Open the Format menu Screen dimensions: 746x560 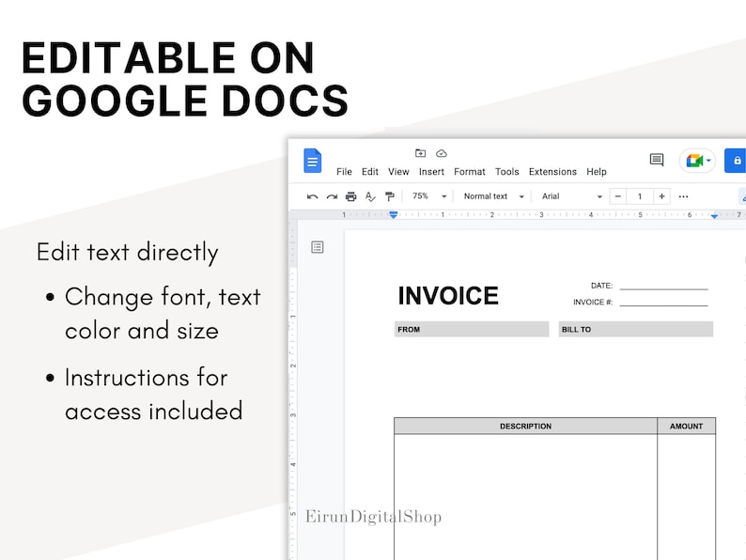[470, 172]
